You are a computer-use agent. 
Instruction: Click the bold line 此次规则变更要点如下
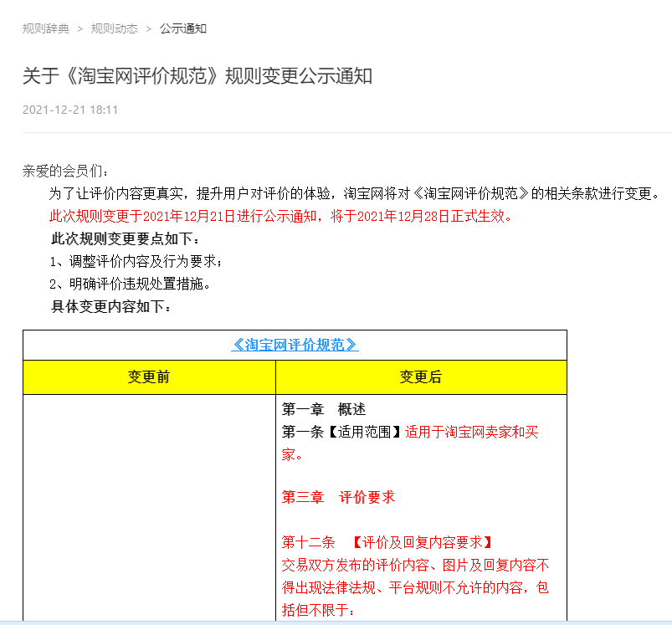click(x=126, y=238)
